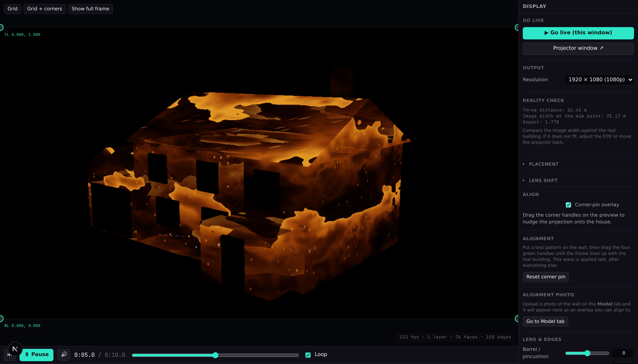The height and width of the screenshot is (364, 638).
Task: Click the Barrel / pincushion value field
Action: (622, 353)
